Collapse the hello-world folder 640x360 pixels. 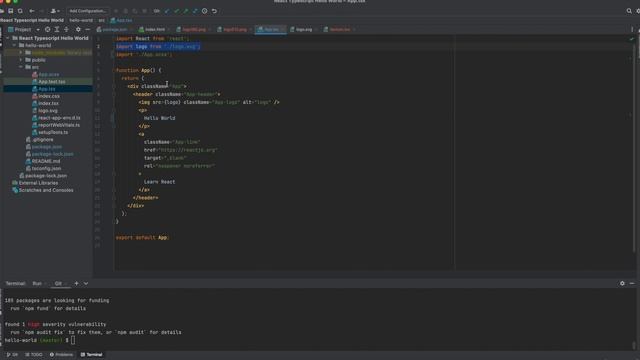coord(15,45)
